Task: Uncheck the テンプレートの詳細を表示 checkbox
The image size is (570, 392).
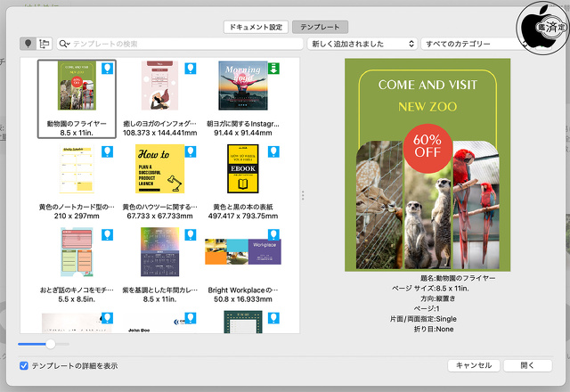Action: (24, 365)
